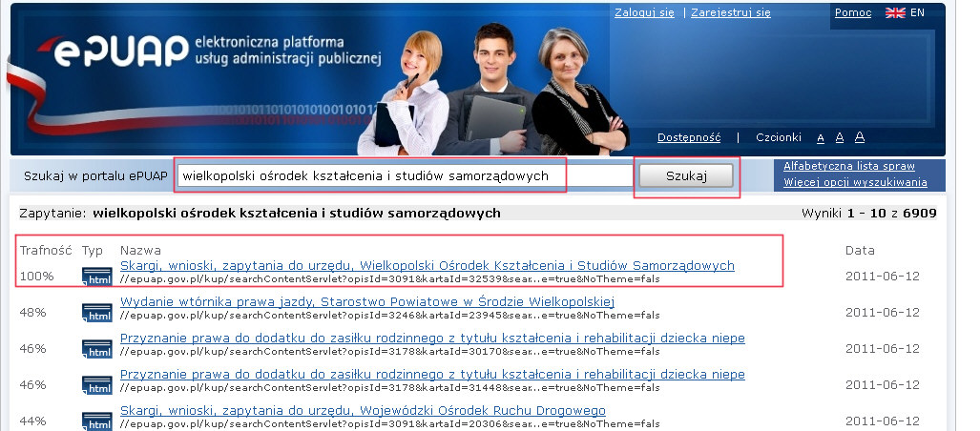Click html icon of 44% result

(97, 421)
